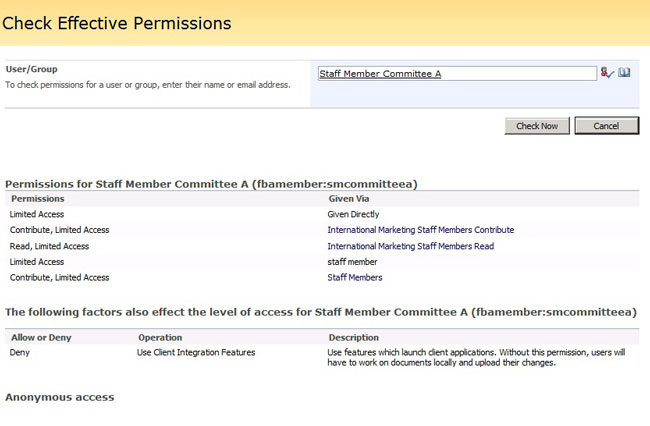The image size is (650, 426).
Task: Follow the Staff Members group link
Action: click(354, 278)
